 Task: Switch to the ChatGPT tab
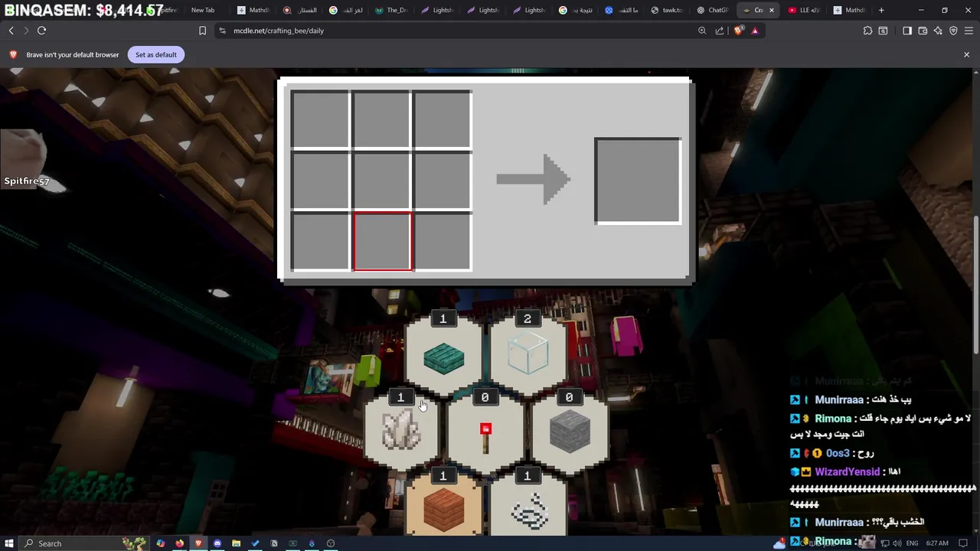[712, 10]
